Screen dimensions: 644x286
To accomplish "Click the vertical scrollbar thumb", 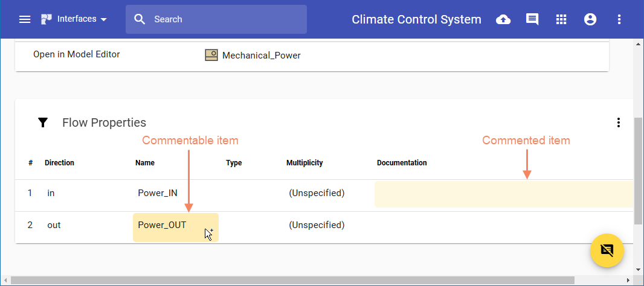I will [639, 170].
